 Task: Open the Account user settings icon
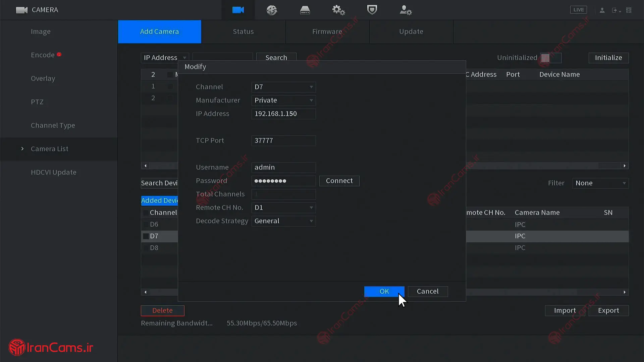pyautogui.click(x=406, y=10)
